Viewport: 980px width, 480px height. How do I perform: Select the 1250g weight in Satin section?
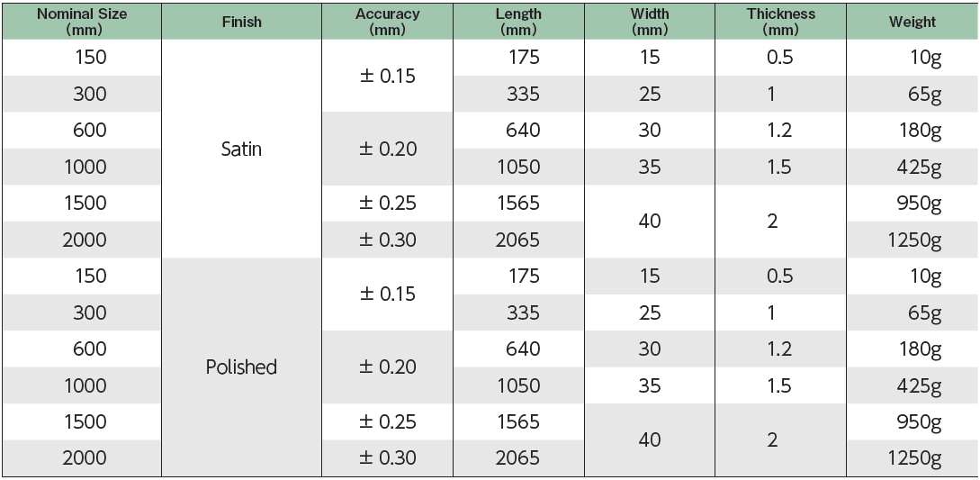click(913, 240)
